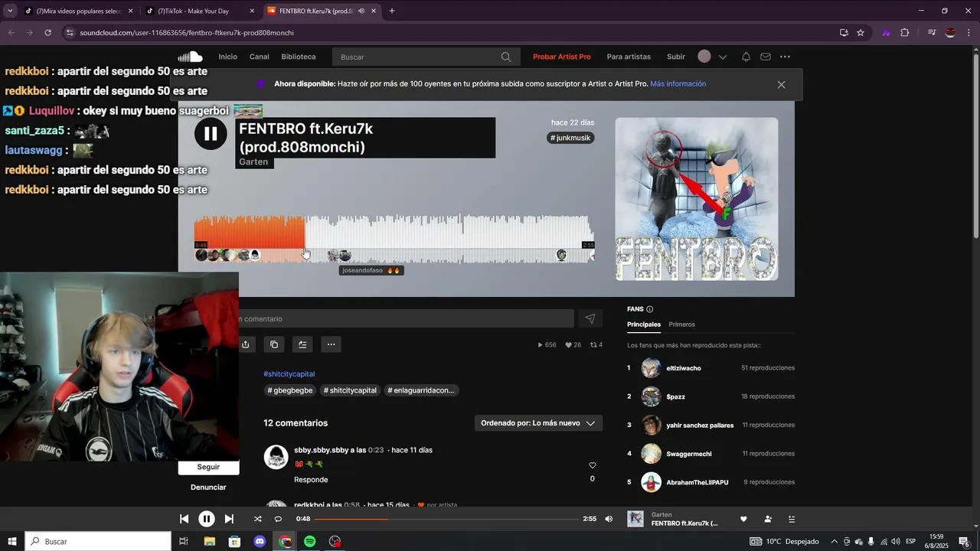The image size is (980, 551).
Task: Like the current track with the player heart icon
Action: pyautogui.click(x=743, y=519)
